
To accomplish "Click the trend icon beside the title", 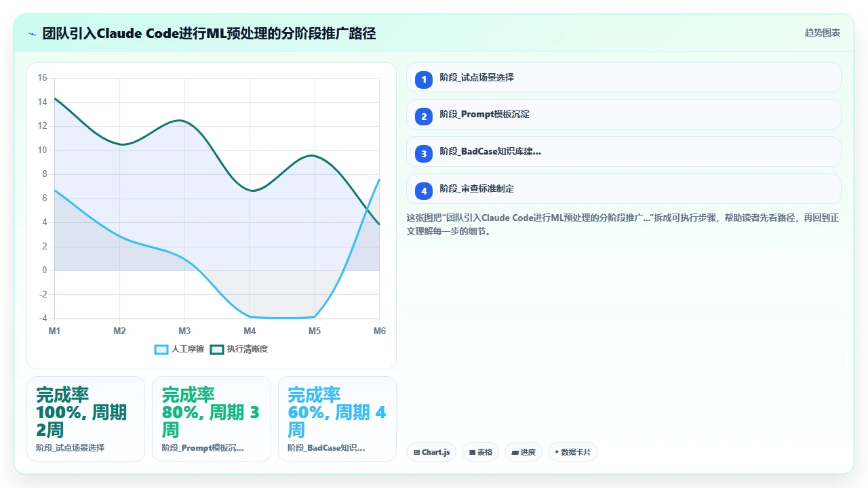I will click(32, 34).
